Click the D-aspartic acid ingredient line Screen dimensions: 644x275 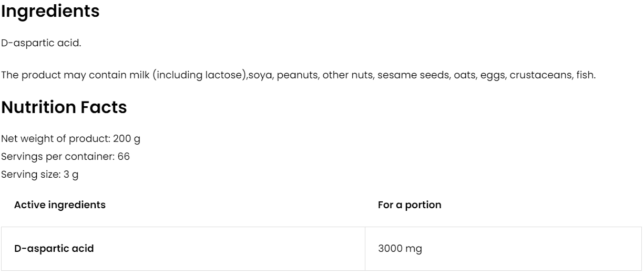41,43
